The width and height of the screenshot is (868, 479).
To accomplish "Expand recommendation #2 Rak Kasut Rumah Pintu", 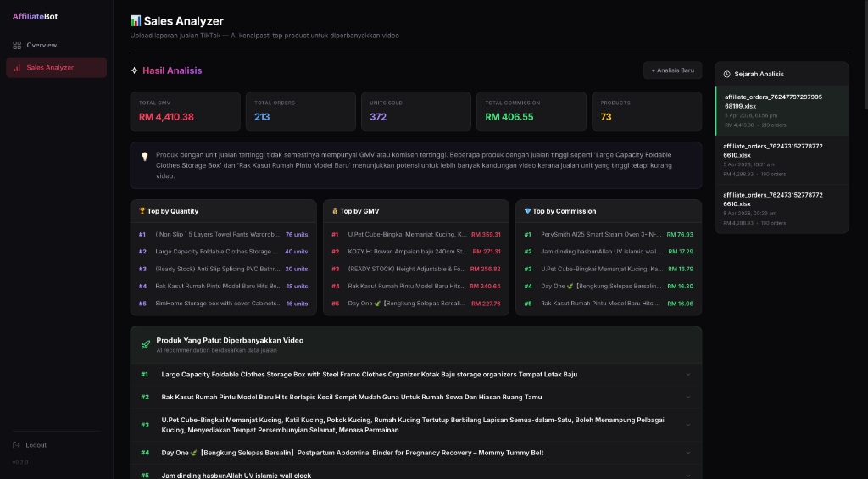I will click(416, 397).
